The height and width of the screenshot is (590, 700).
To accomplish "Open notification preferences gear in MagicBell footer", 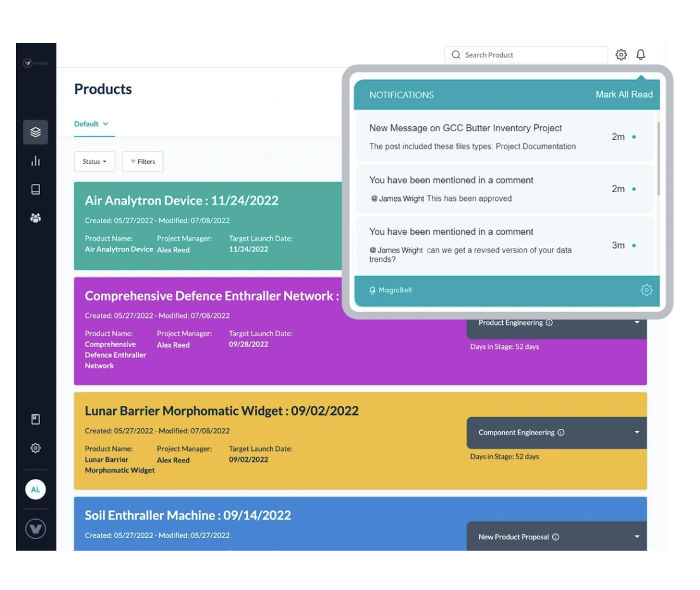I will (646, 290).
